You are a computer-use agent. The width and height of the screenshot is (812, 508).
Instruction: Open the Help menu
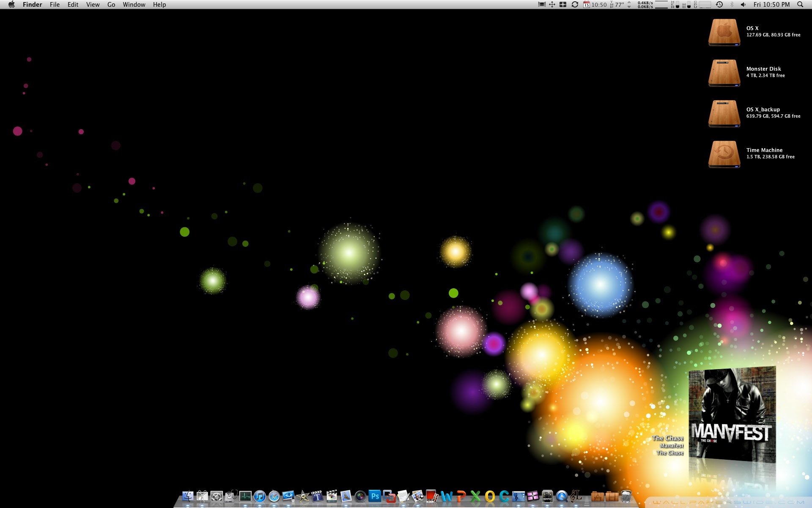click(159, 5)
